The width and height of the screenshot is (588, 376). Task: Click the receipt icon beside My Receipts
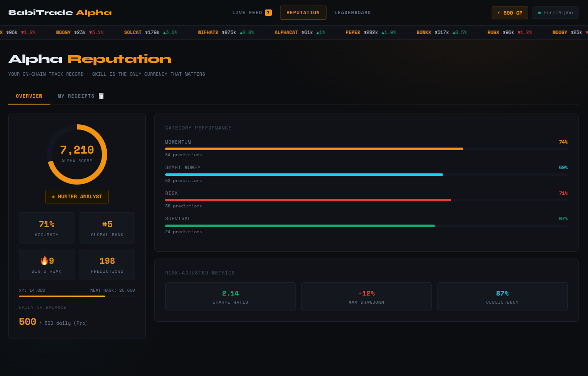coord(101,96)
